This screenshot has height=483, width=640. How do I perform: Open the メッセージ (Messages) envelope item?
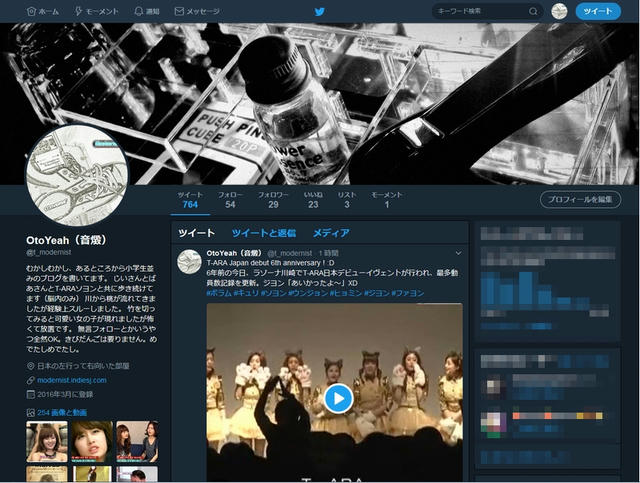tap(197, 11)
